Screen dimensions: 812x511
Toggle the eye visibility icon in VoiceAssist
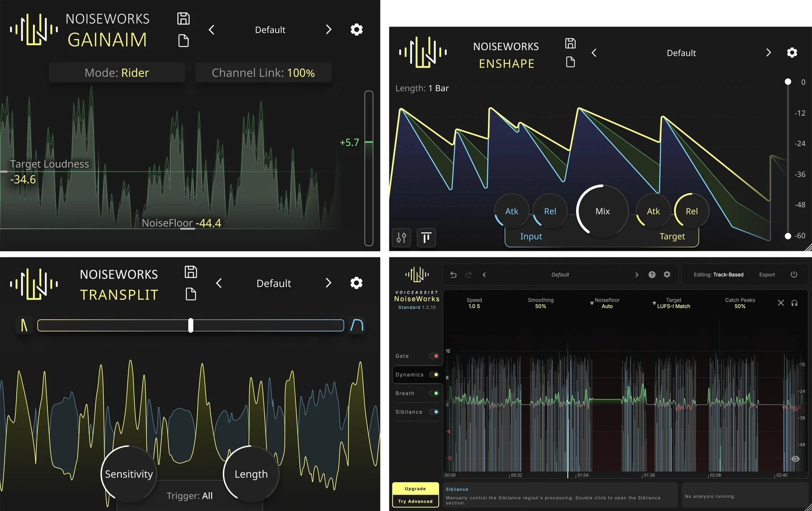[795, 459]
